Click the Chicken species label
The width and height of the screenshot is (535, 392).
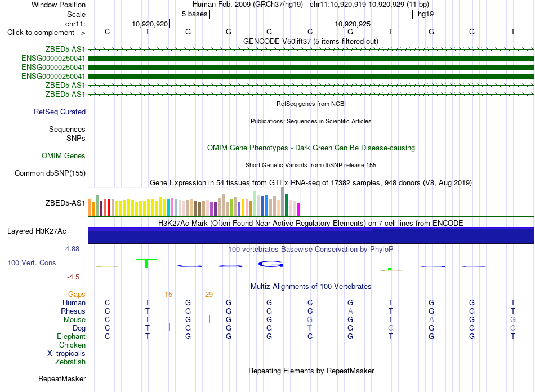click(x=72, y=345)
